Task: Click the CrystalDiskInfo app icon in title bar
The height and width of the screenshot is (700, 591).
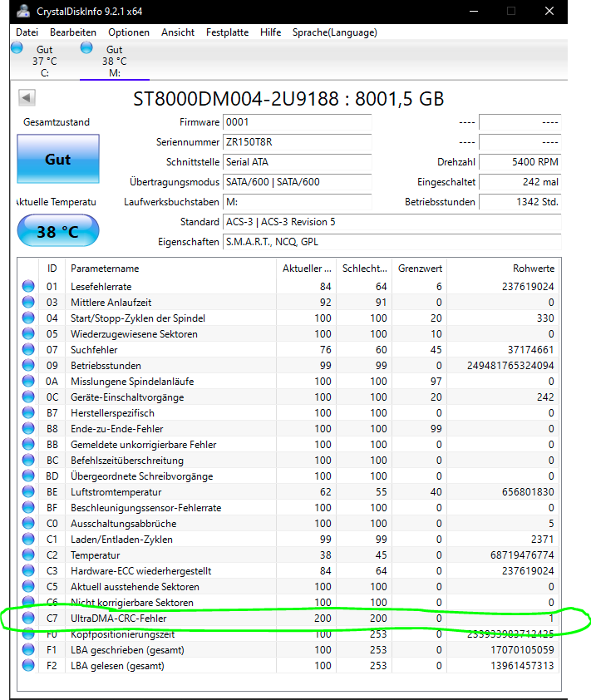Action: [x=23, y=11]
